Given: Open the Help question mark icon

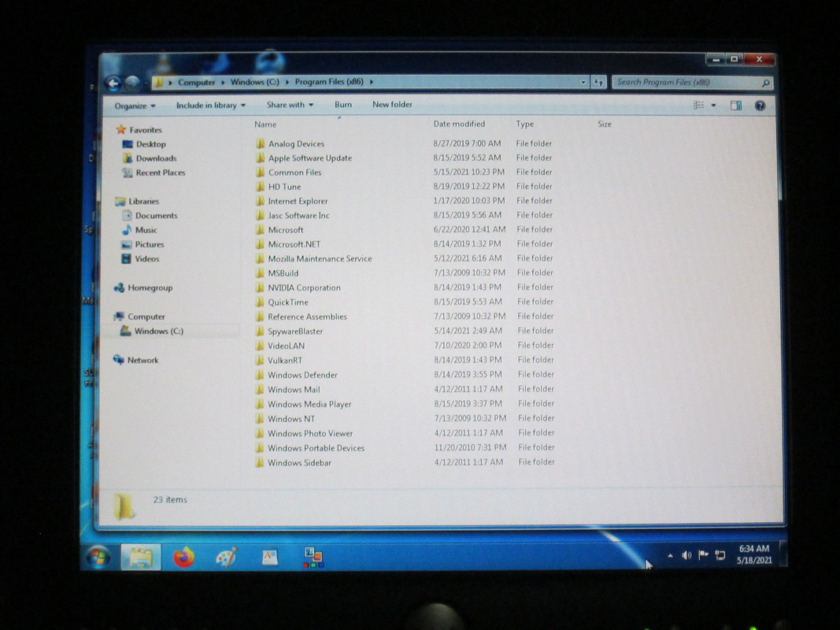Looking at the screenshot, I should coord(760,106).
